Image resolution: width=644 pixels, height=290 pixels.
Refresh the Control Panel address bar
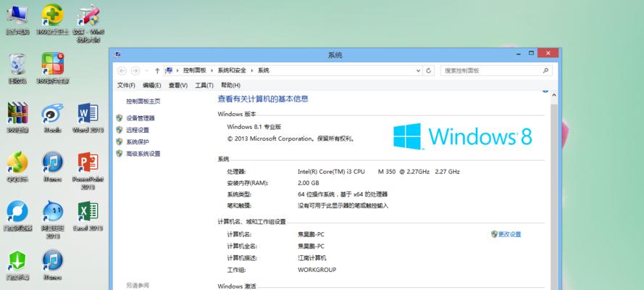pos(428,70)
